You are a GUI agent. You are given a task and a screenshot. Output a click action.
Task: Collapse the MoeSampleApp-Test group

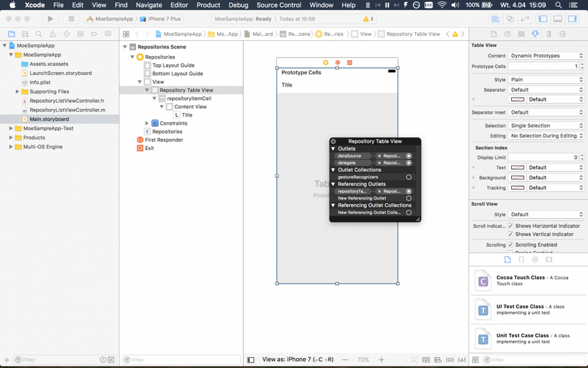point(11,128)
